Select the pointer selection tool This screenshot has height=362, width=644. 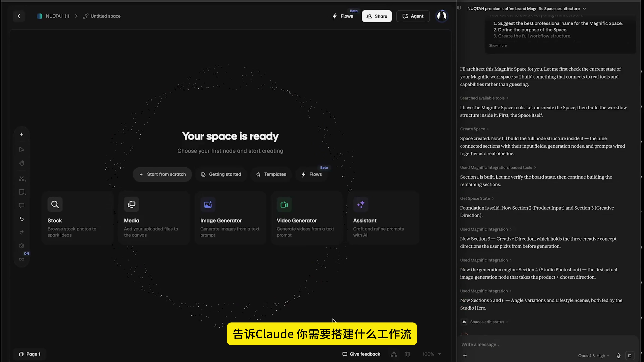[21, 150]
